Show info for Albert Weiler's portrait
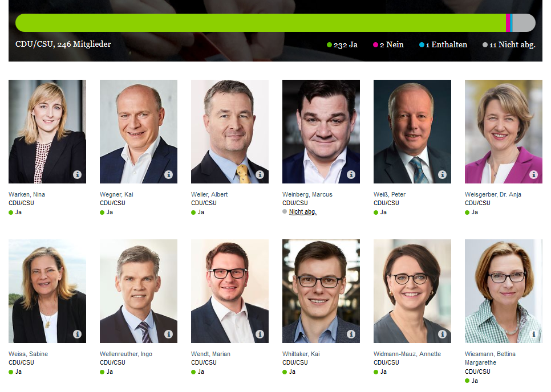Image resolution: width=551 pixels, height=392 pixels. (260, 174)
